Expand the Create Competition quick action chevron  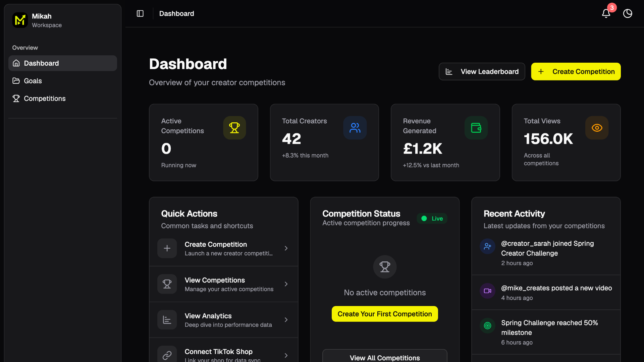tap(286, 248)
